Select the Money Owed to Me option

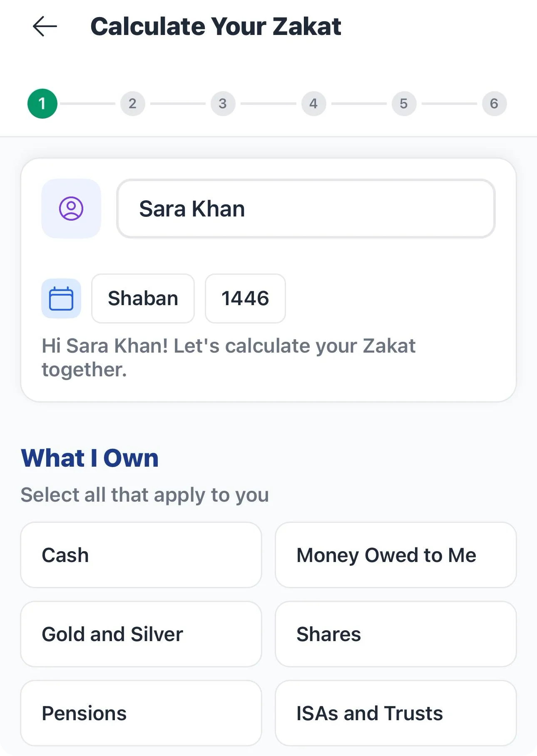(396, 555)
